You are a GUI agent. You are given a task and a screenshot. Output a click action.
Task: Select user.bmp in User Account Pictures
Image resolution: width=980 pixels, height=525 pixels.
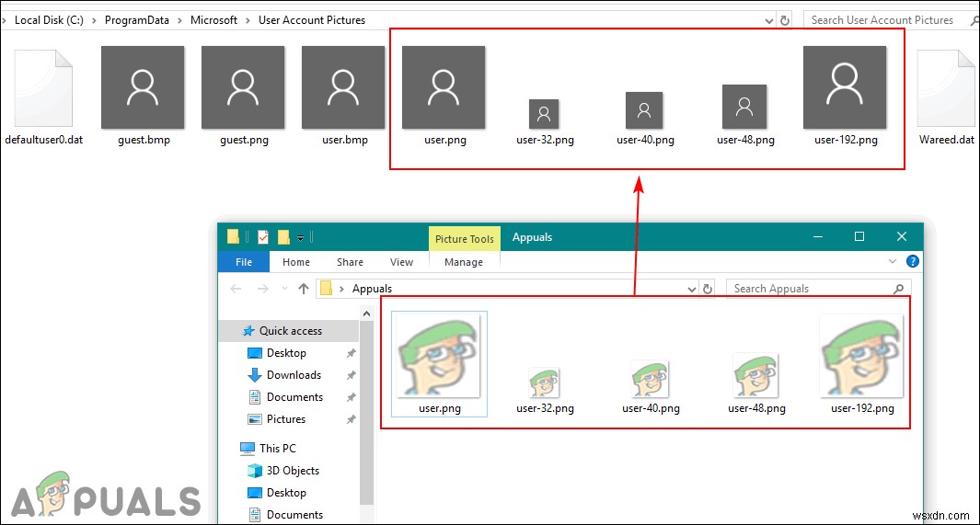point(344,96)
